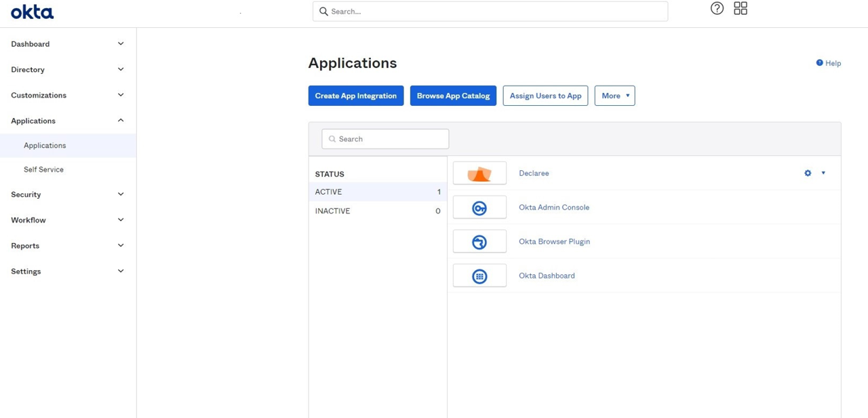The height and width of the screenshot is (418, 868).
Task: Click the Okta Dashboard icon
Action: 479,276
